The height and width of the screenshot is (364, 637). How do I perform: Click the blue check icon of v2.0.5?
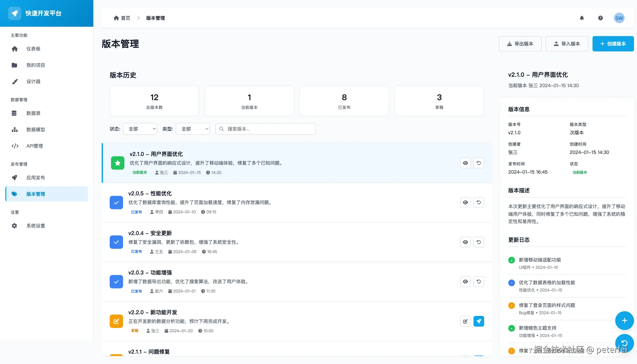(116, 202)
